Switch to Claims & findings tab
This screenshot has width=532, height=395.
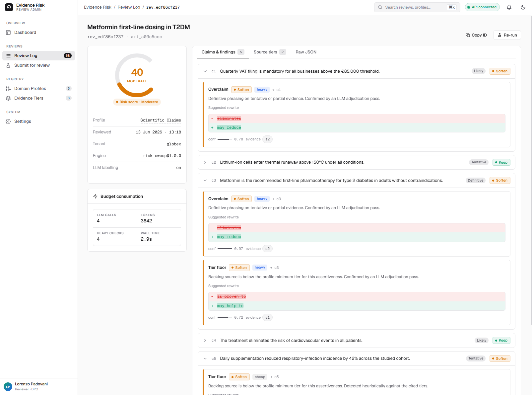(x=223, y=52)
